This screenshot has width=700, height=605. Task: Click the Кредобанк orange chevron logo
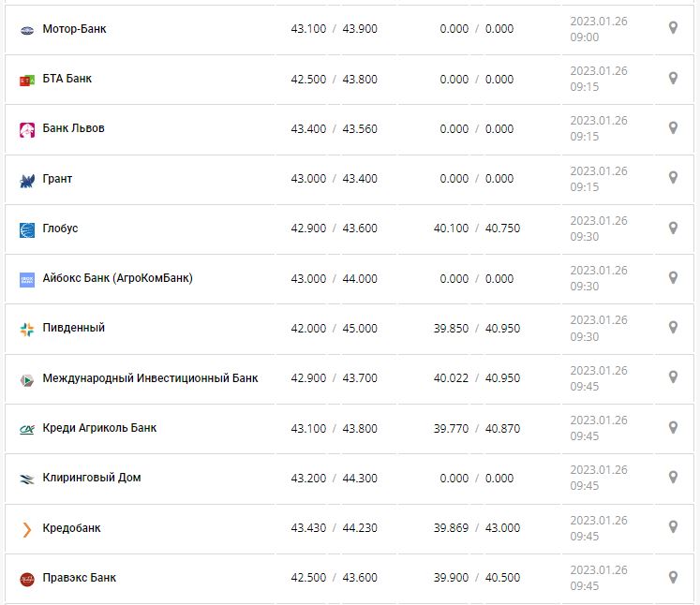(x=27, y=529)
